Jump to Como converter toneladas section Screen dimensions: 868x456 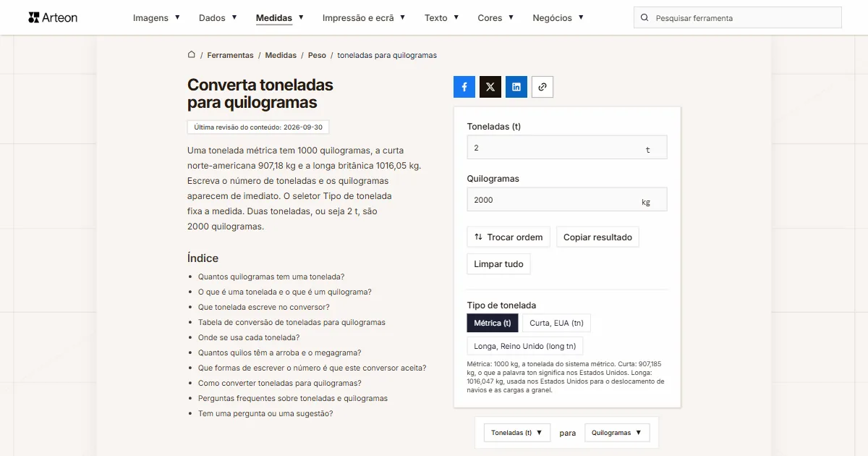[x=280, y=383]
